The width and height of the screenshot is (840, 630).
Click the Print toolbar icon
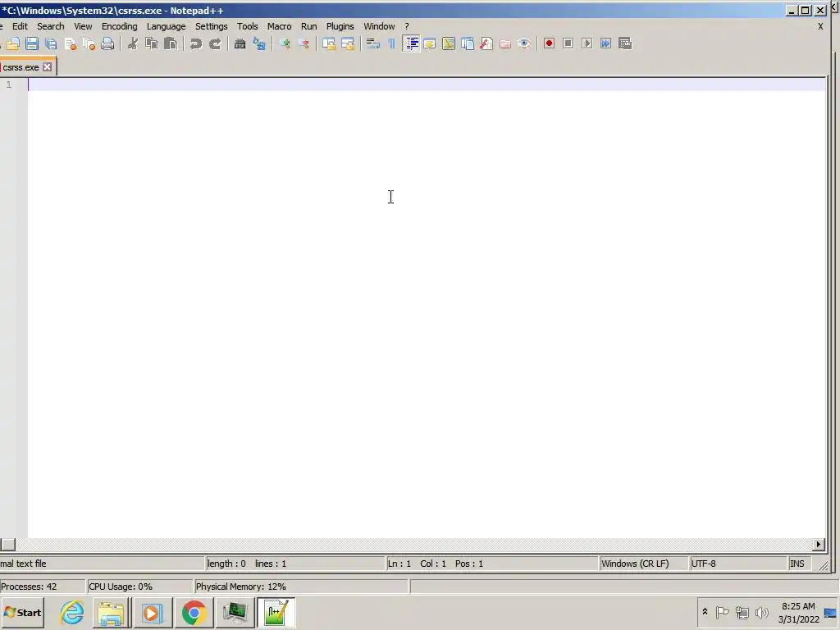click(x=107, y=43)
